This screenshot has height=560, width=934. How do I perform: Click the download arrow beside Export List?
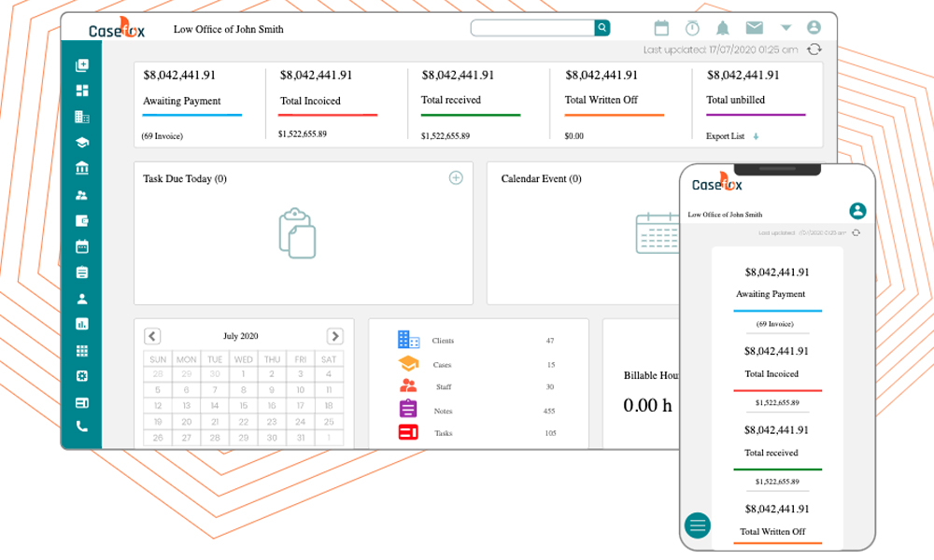[756, 136]
